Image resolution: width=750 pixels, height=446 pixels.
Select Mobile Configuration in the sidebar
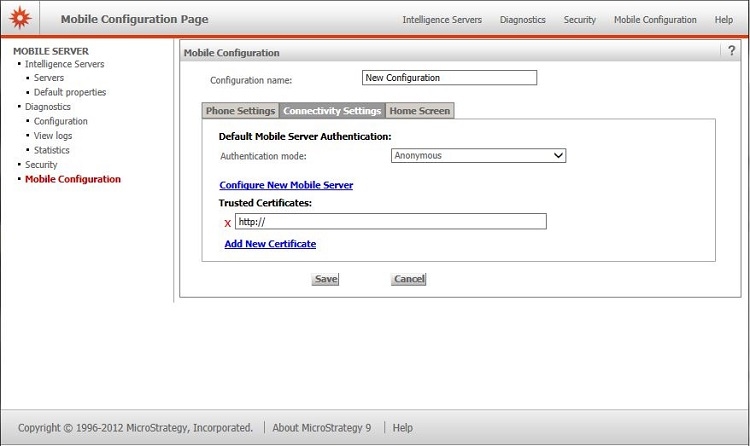[73, 179]
